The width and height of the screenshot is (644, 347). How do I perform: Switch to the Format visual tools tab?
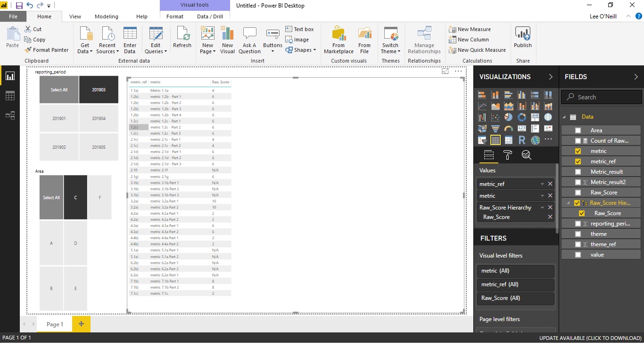175,16
